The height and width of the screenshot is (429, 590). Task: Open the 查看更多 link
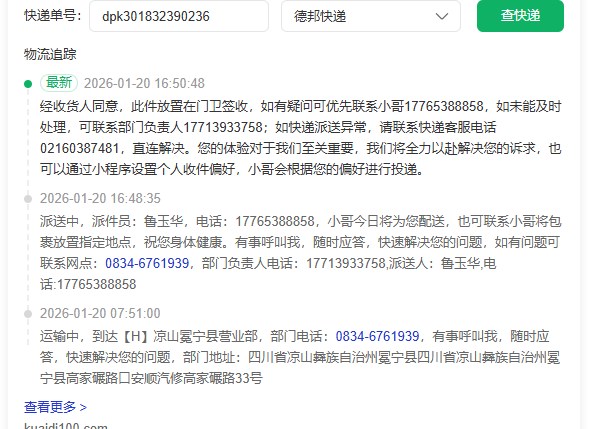tap(55, 407)
